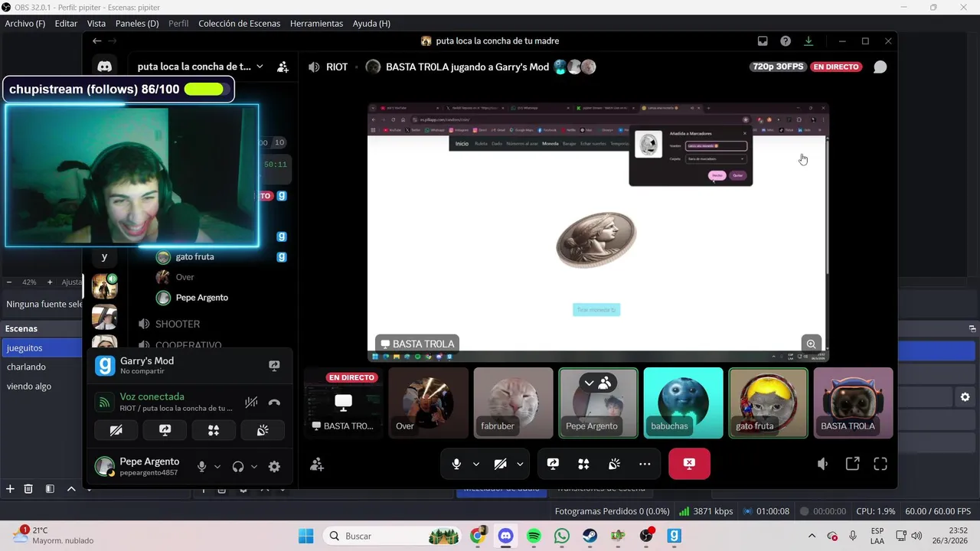Move scene up with the OBS up arrow
The height and width of the screenshot is (551, 980).
coord(71,489)
